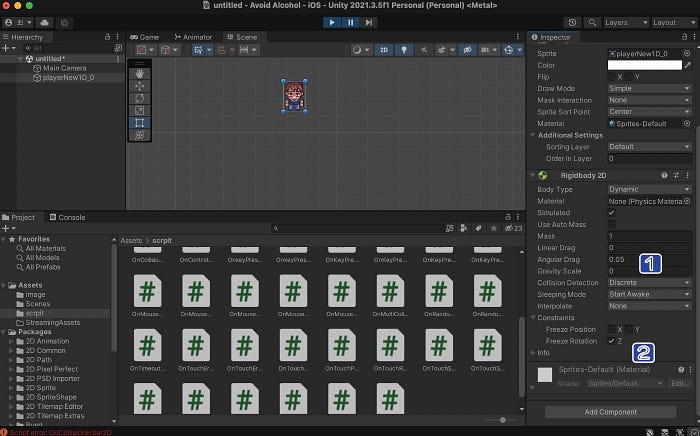The height and width of the screenshot is (436, 700).
Task: Open the Body Type dropdown
Action: pyautogui.click(x=650, y=189)
